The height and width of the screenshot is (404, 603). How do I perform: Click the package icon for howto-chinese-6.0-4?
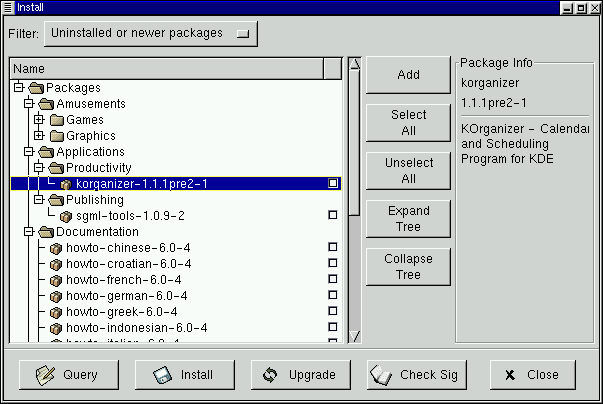tap(56, 248)
